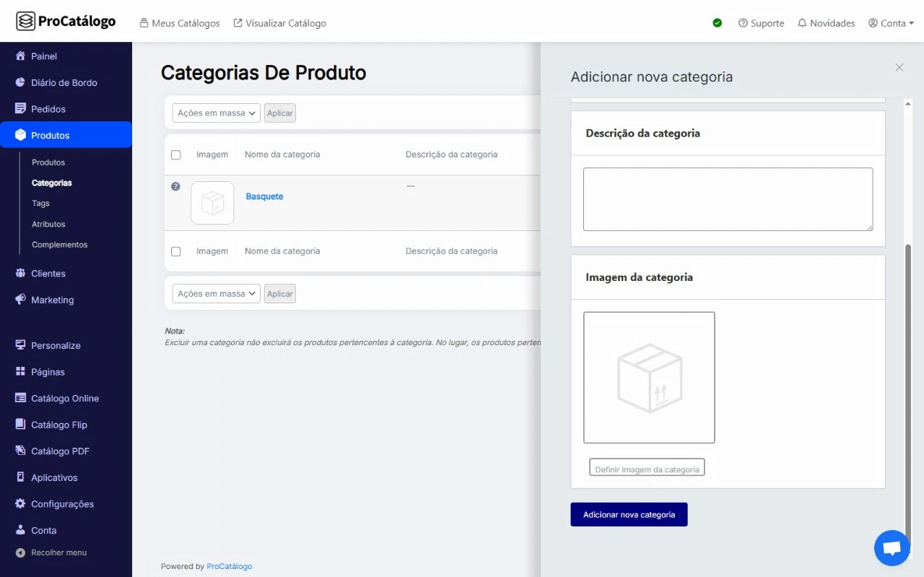Image resolution: width=924 pixels, height=577 pixels.
Task: Open the Conta account dropdown
Action: click(891, 23)
